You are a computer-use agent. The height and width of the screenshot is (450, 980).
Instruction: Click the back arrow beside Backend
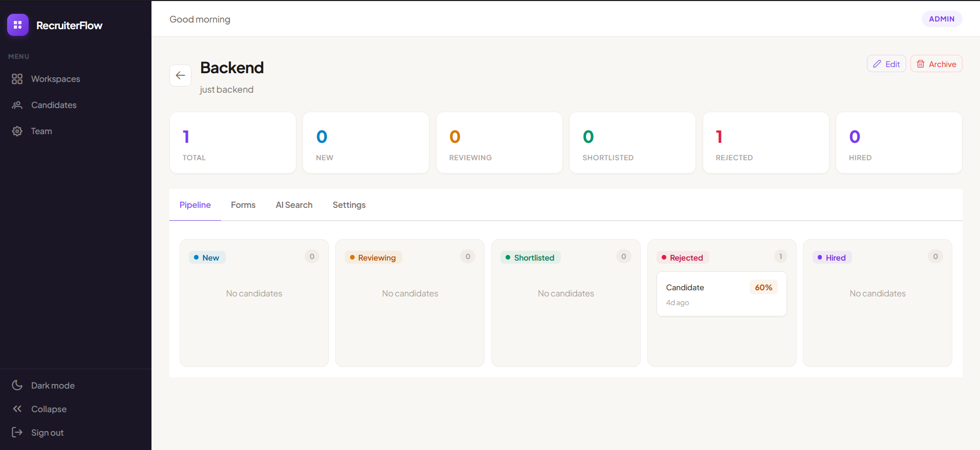point(180,75)
